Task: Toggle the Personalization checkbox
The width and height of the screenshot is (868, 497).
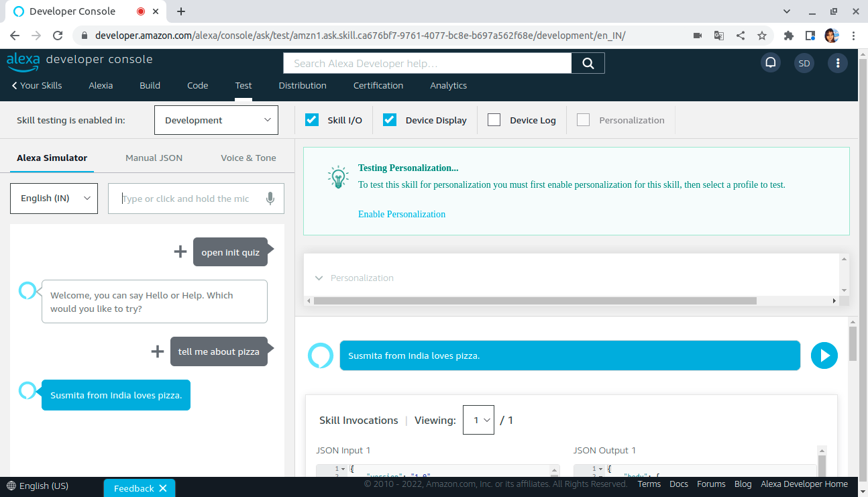Action: 584,120
